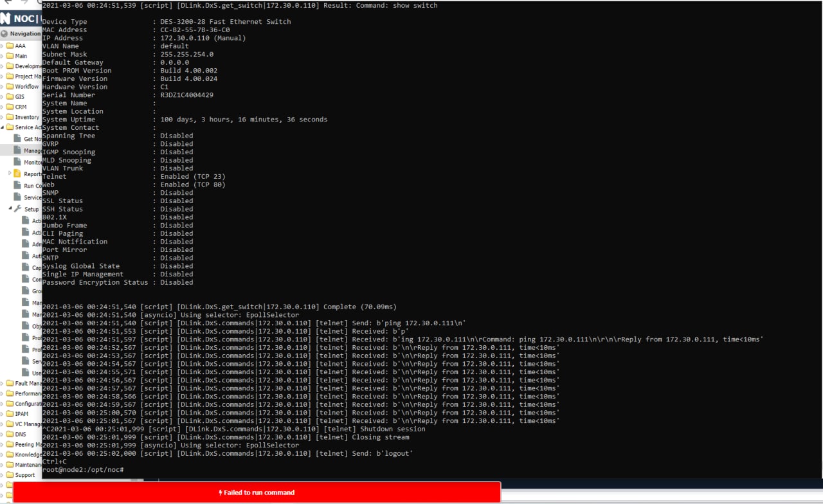Click the VC Management folder icon

(10, 424)
